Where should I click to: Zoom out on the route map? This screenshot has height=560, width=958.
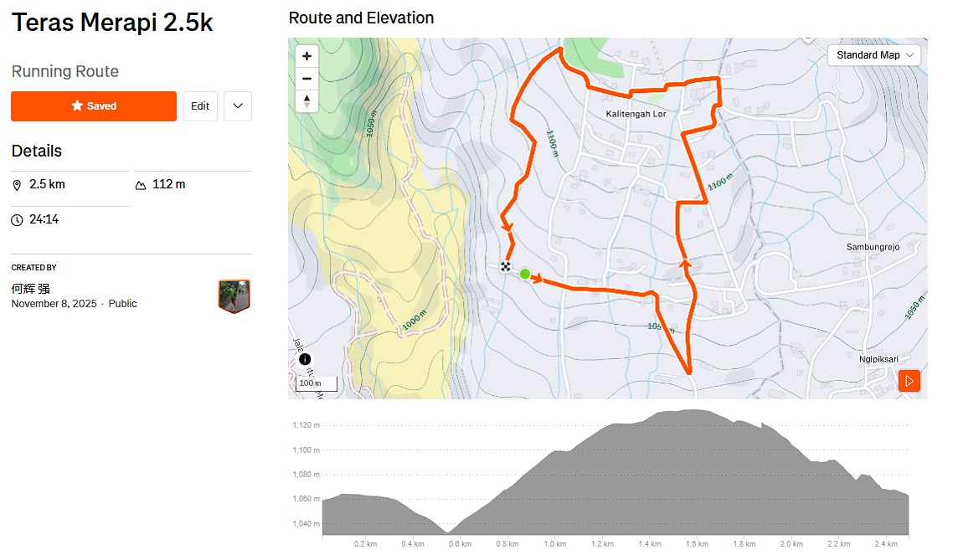click(x=307, y=79)
